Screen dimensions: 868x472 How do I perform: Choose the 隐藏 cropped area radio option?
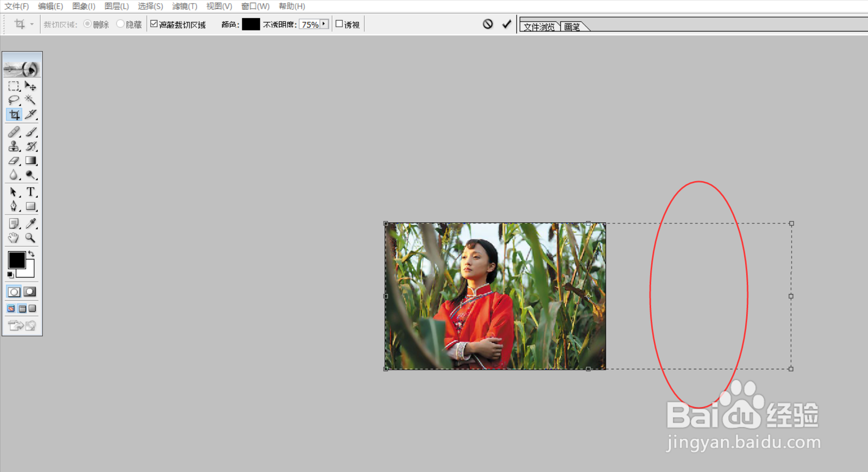tap(120, 24)
